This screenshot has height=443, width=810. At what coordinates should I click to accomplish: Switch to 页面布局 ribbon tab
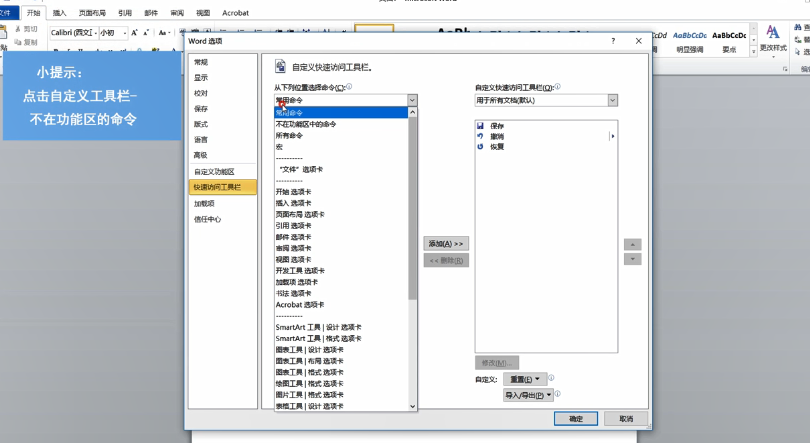coord(92,13)
